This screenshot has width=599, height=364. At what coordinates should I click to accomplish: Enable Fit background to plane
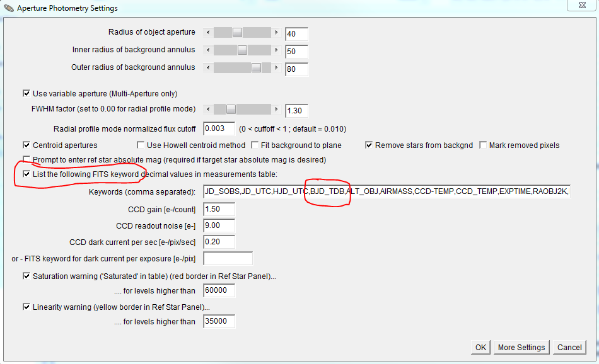255,145
